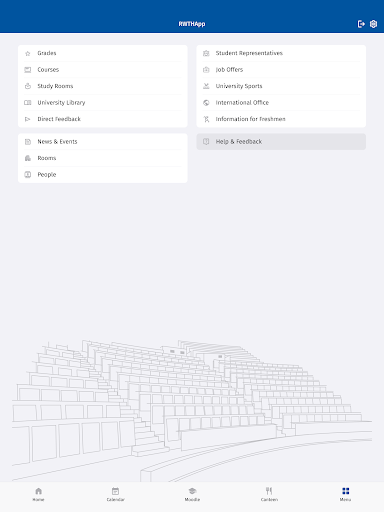Open the International Office globe icon
This screenshot has width=384, height=512.
click(x=206, y=103)
